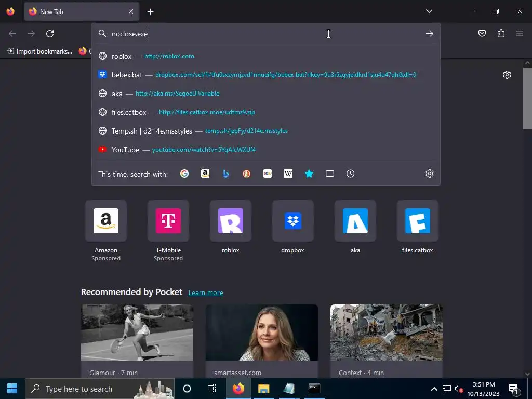Search this time with Wikipedia
Screen dimensions: 532x399
[x=288, y=174]
